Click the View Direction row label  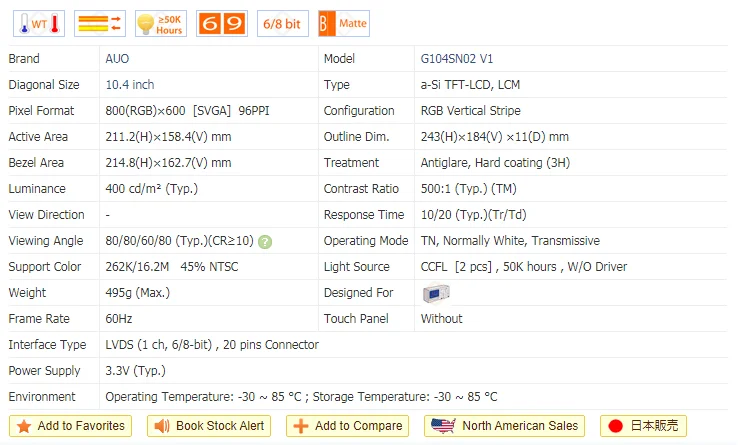coord(47,215)
